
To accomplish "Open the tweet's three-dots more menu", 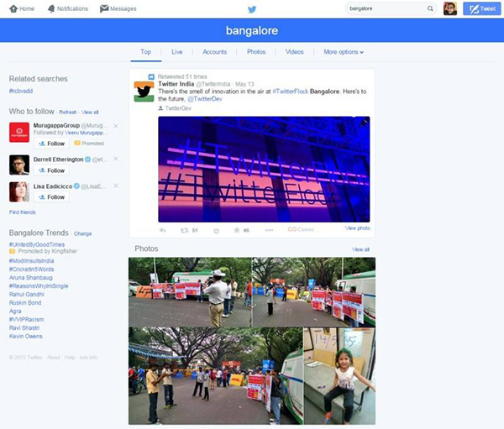I will 270,230.
